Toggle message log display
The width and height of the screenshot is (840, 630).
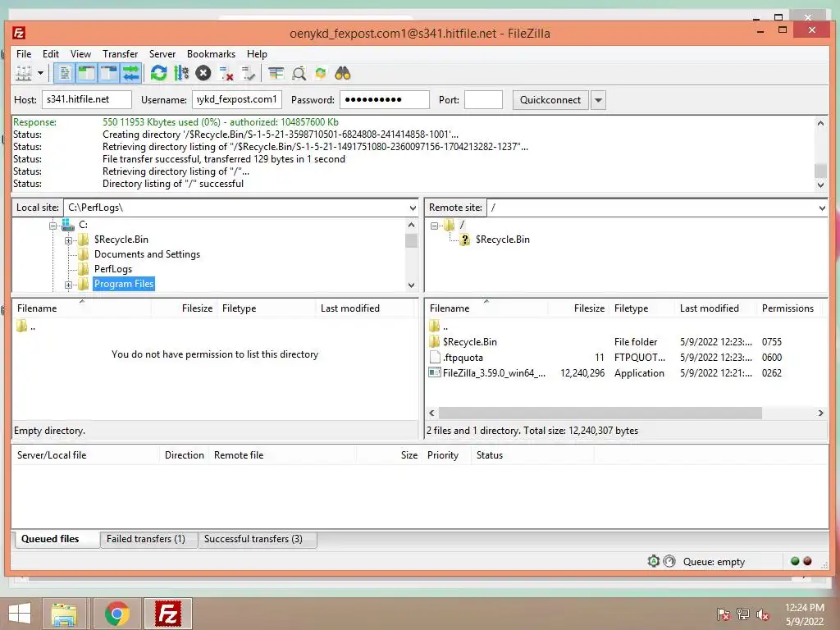click(64, 73)
